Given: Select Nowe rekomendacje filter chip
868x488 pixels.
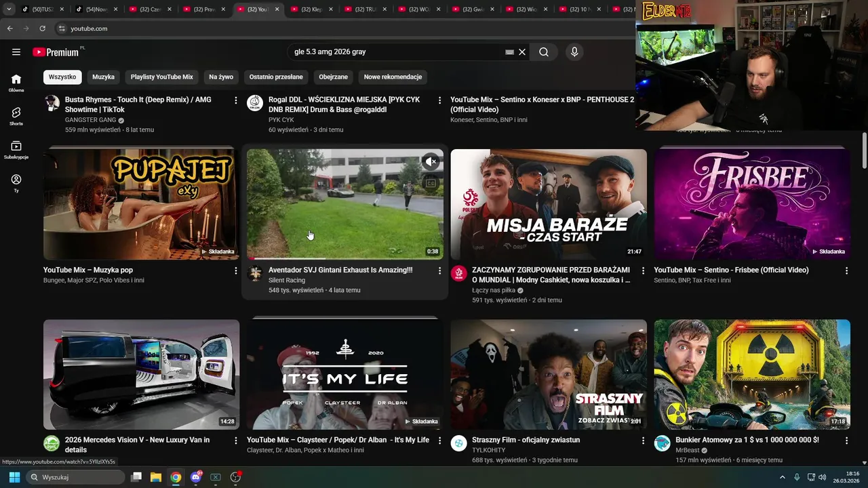Looking at the screenshot, I should (x=393, y=77).
